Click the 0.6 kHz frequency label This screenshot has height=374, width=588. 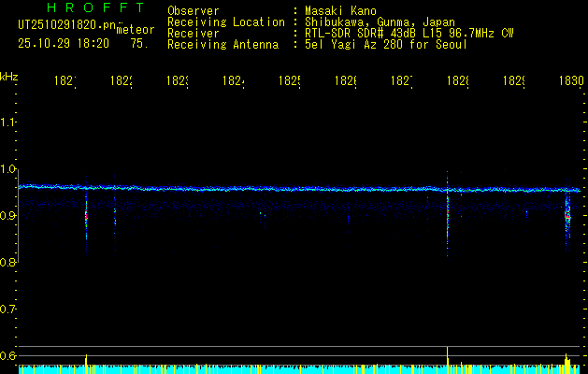[7, 355]
